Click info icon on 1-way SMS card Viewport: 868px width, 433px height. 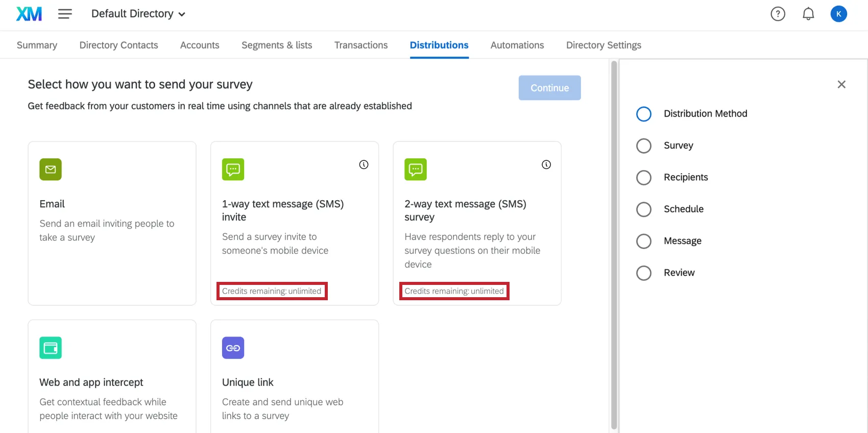click(364, 164)
